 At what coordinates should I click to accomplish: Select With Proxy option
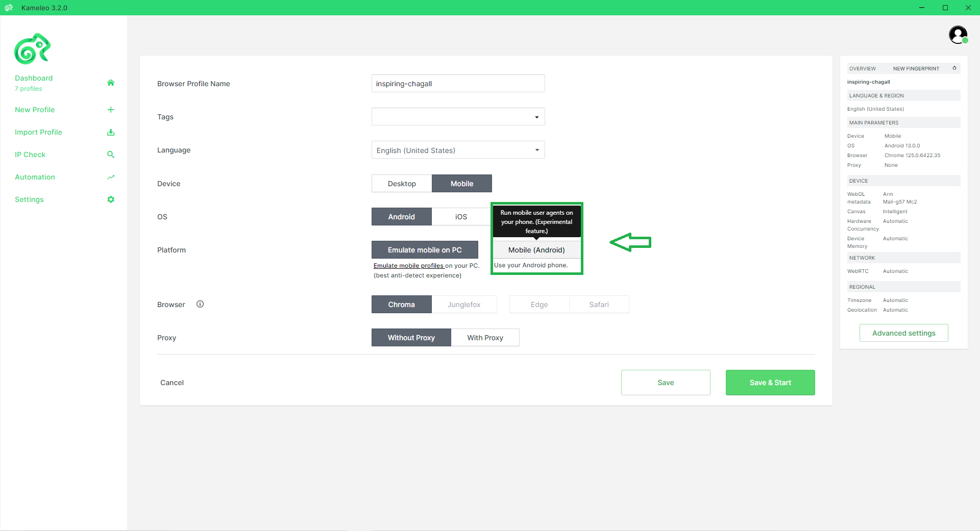tap(485, 338)
